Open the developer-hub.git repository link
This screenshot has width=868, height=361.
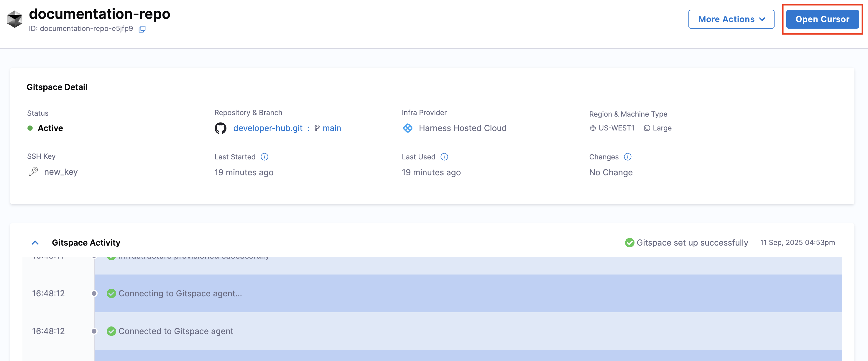coord(268,128)
